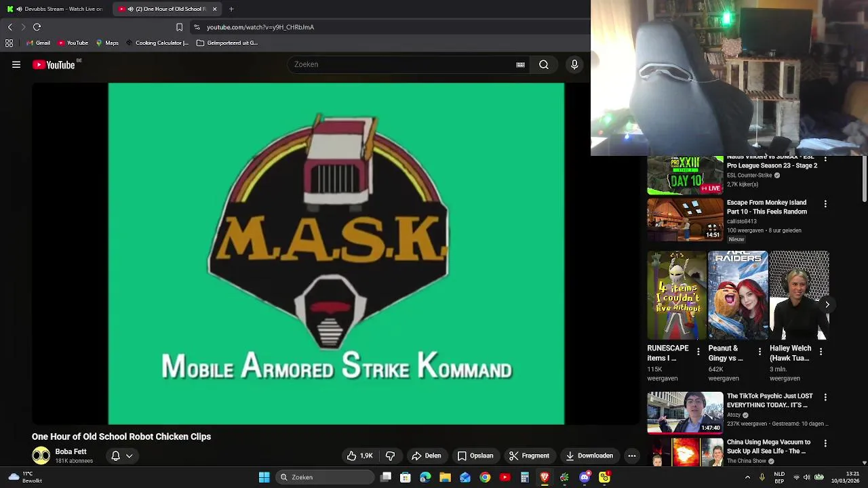Image resolution: width=868 pixels, height=488 pixels.
Task: Mute the YouTube tab audio icon
Action: [130, 9]
